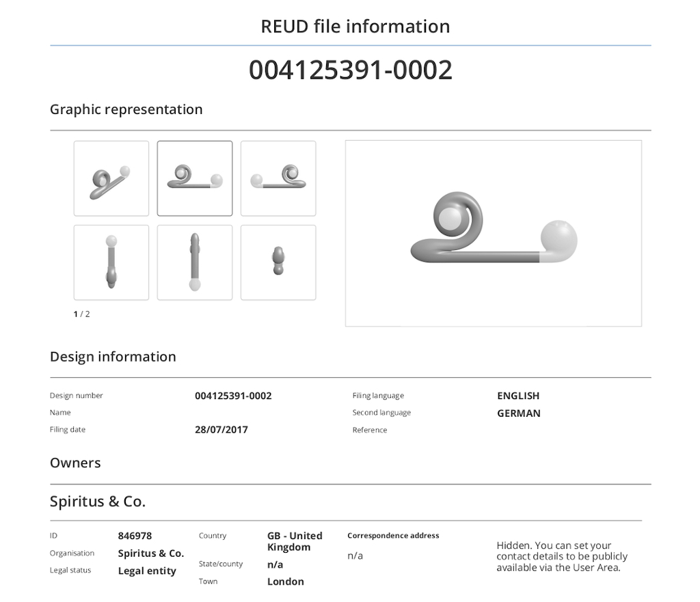
Task: Click the Design information section heading
Action: 113,357
